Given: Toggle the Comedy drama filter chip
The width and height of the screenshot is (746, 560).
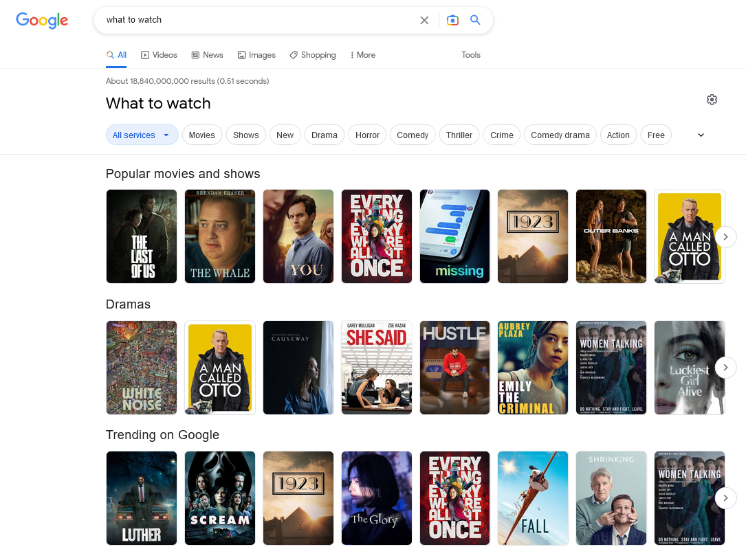Looking at the screenshot, I should (x=560, y=135).
